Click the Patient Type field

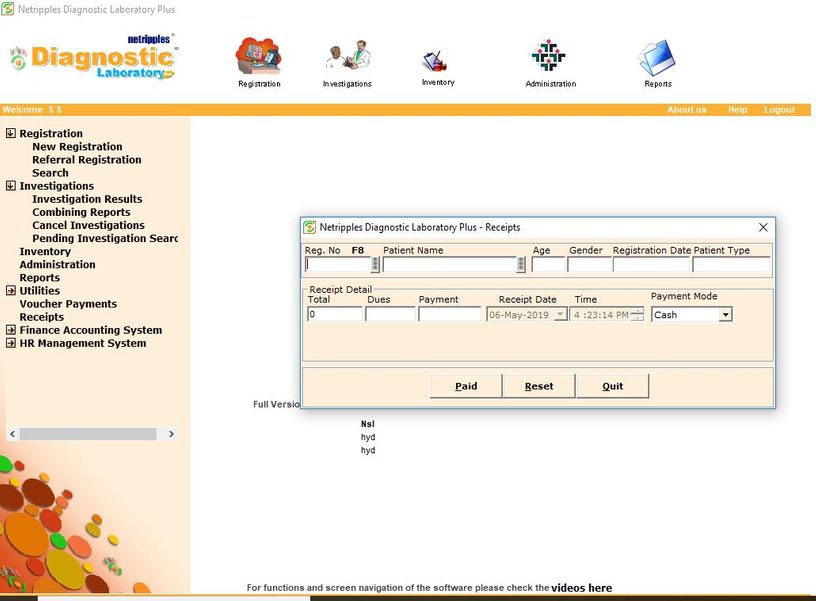[x=731, y=264]
